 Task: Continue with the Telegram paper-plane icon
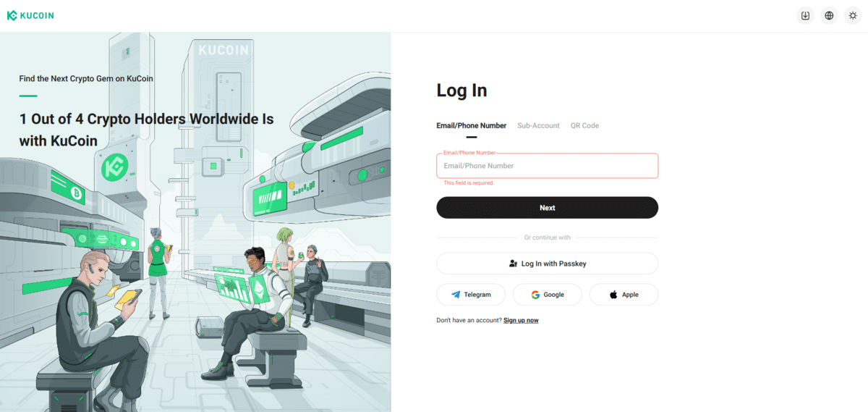click(456, 295)
